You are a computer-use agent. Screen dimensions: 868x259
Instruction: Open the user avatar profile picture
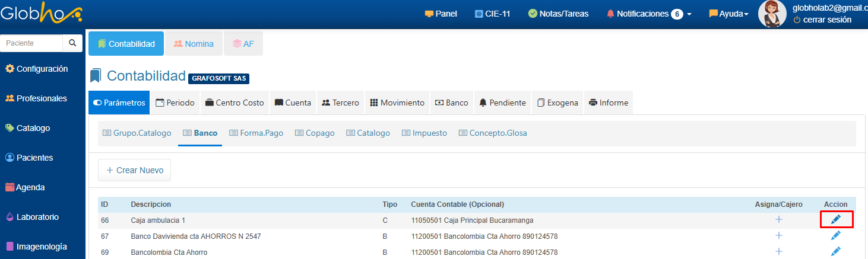[x=772, y=14]
